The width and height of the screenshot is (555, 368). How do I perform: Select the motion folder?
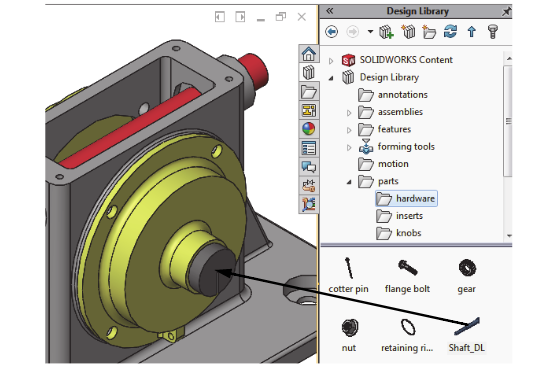pos(393,164)
